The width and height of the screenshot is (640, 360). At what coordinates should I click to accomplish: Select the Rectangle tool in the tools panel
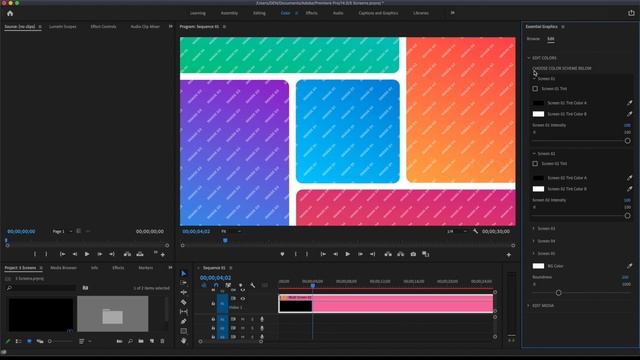coord(184,331)
